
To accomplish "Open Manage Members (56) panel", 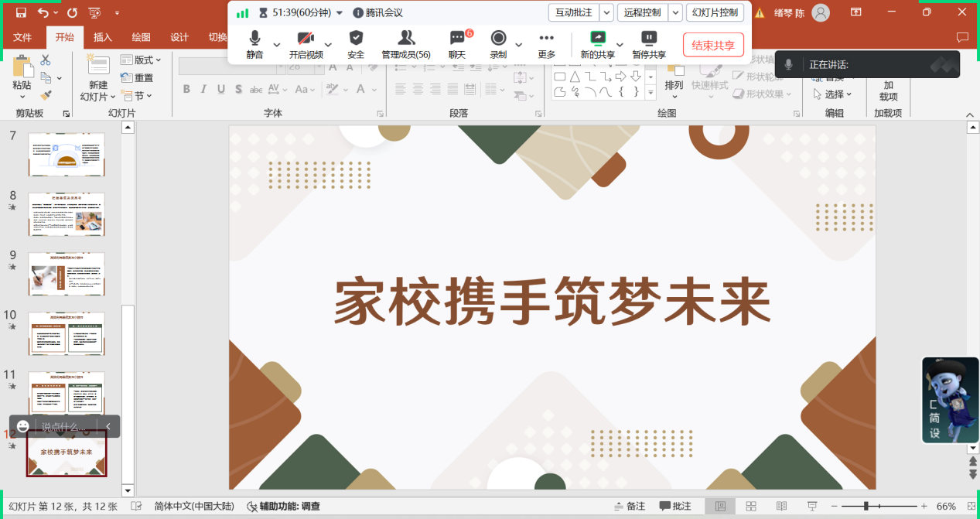I will (406, 44).
